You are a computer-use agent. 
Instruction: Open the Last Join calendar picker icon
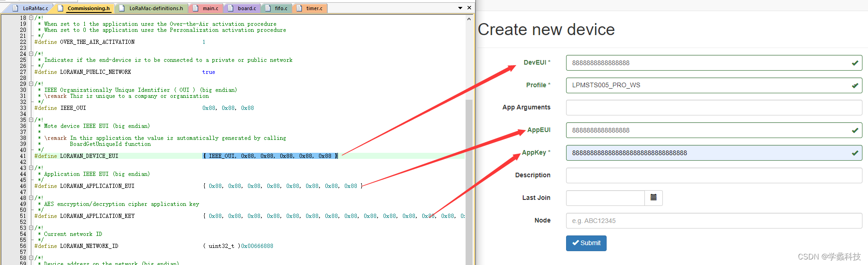pos(653,198)
